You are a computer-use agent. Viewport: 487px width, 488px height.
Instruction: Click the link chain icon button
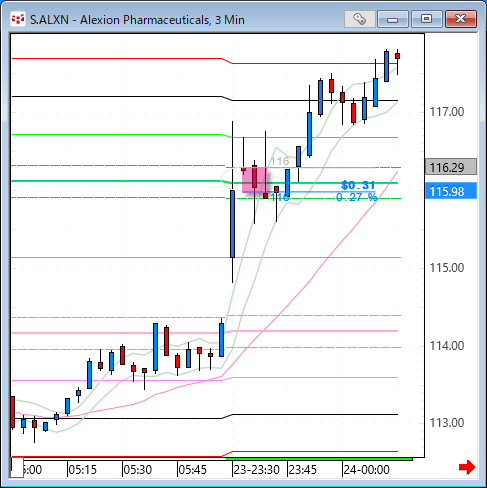click(360, 19)
